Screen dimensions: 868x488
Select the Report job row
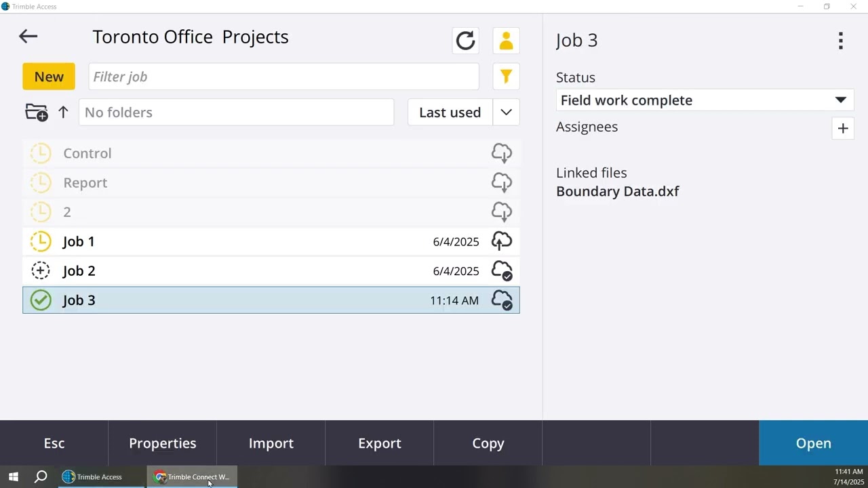coord(271,182)
